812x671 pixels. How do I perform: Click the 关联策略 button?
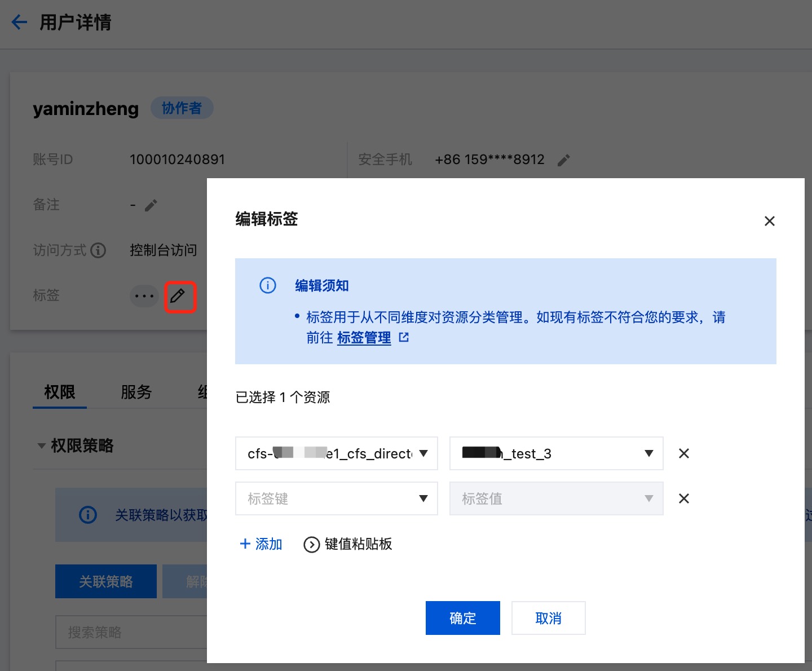tap(106, 581)
